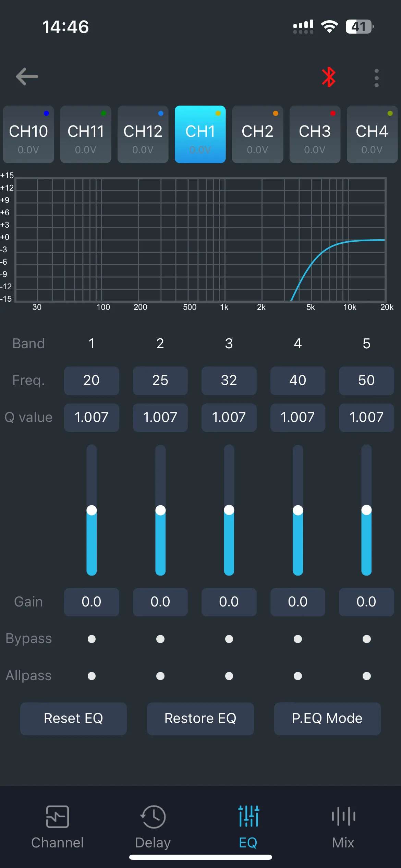Edit band 4 Q value field

pyautogui.click(x=298, y=418)
